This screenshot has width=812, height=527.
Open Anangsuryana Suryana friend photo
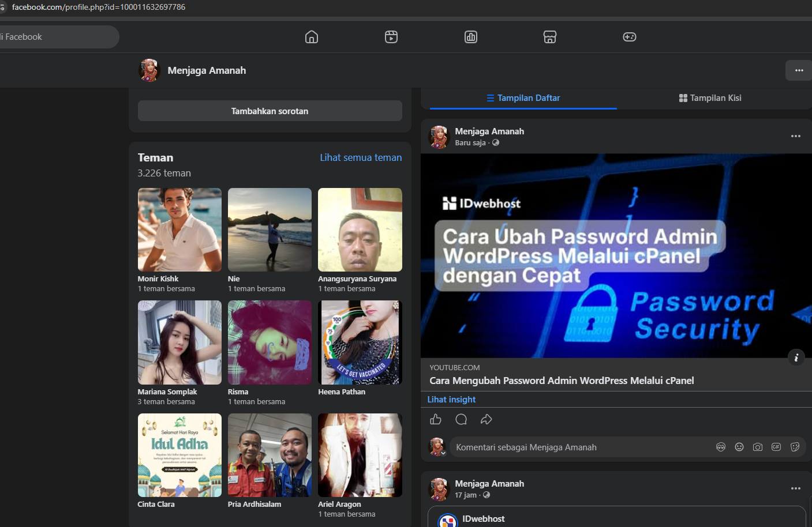click(360, 229)
